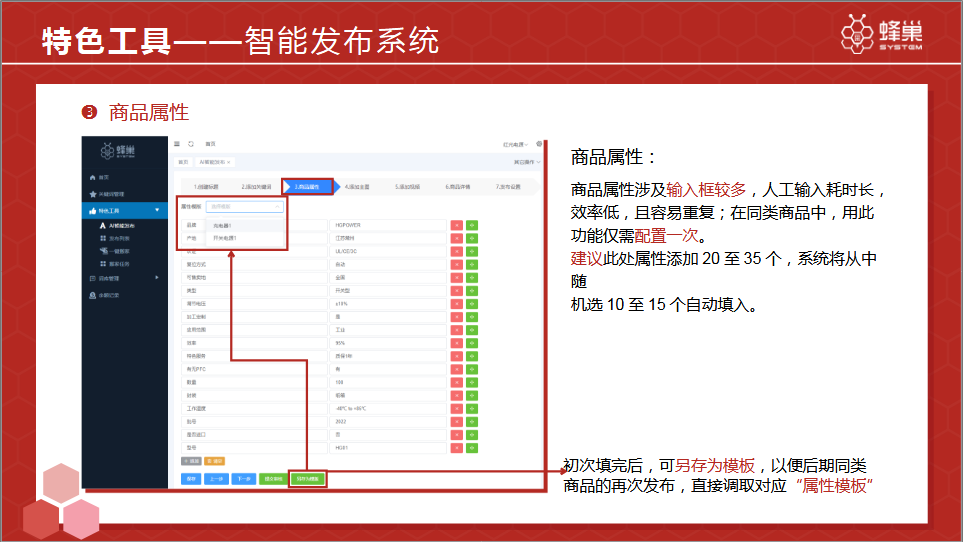Click the 首页 breadcrumb in the top bar

(211, 144)
